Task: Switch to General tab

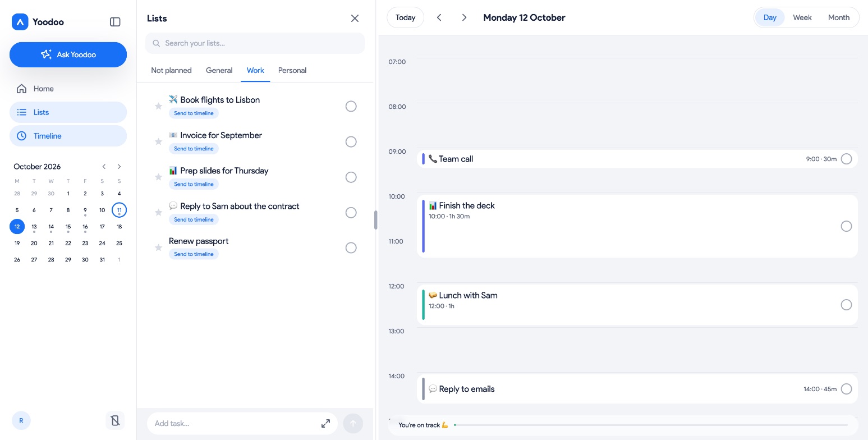Action: tap(219, 70)
